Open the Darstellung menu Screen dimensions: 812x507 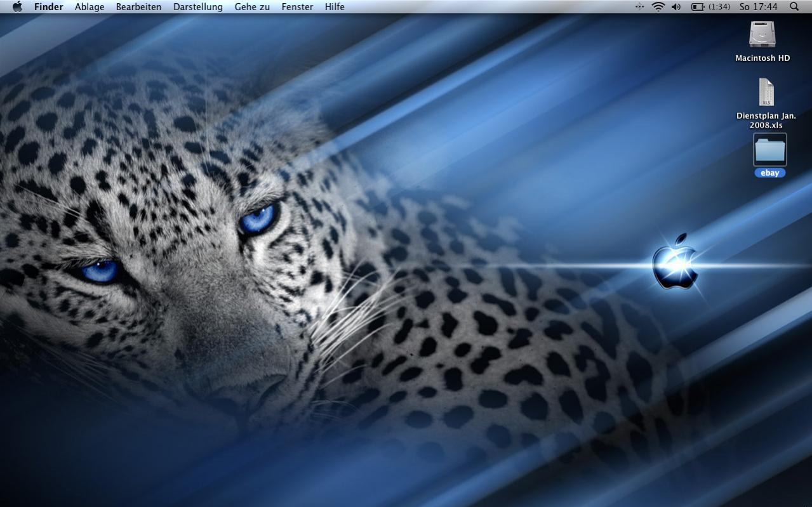click(198, 6)
